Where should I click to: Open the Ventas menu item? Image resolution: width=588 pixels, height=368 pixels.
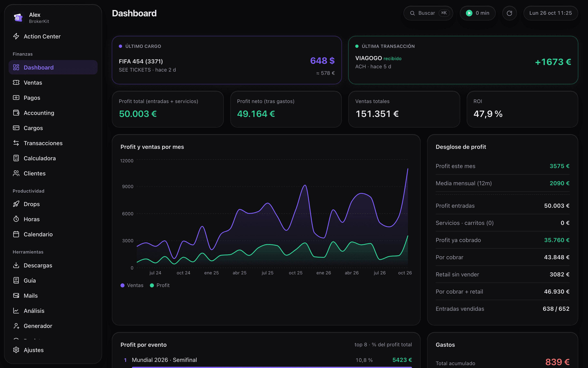pyautogui.click(x=53, y=83)
